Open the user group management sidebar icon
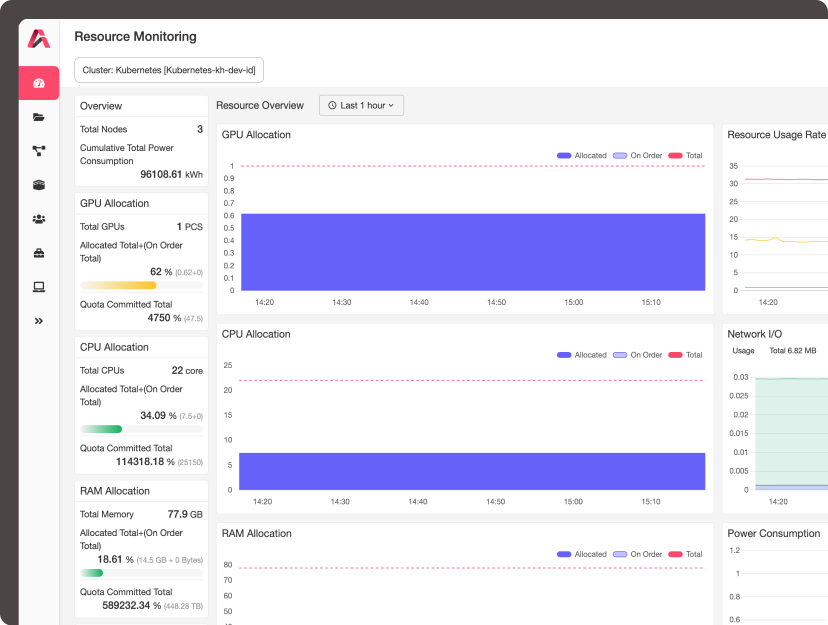Image resolution: width=828 pixels, height=625 pixels. (38, 219)
